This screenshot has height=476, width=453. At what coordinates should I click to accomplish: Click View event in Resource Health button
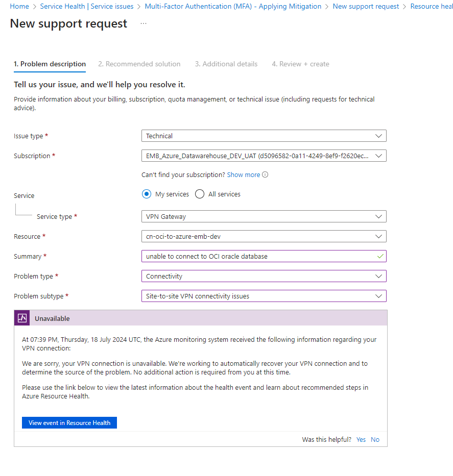[69, 422]
